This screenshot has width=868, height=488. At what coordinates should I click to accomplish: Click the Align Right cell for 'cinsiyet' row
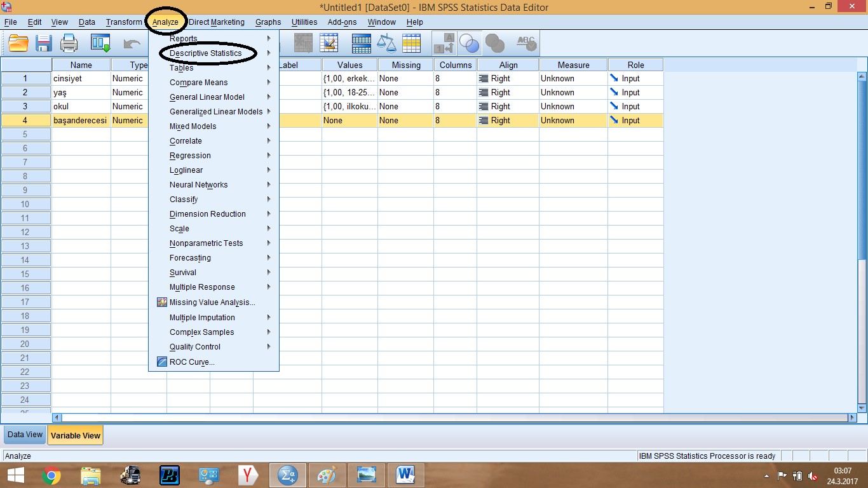[x=508, y=79]
